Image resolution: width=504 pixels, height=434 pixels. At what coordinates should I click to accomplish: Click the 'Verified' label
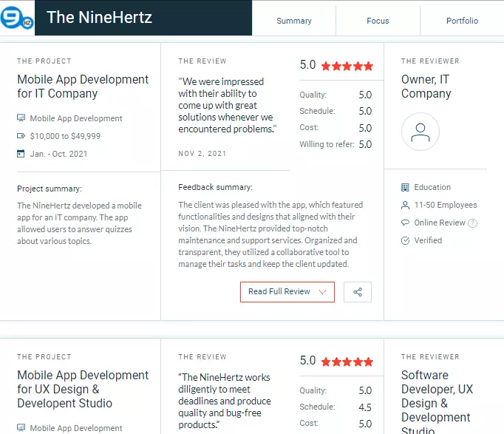428,240
